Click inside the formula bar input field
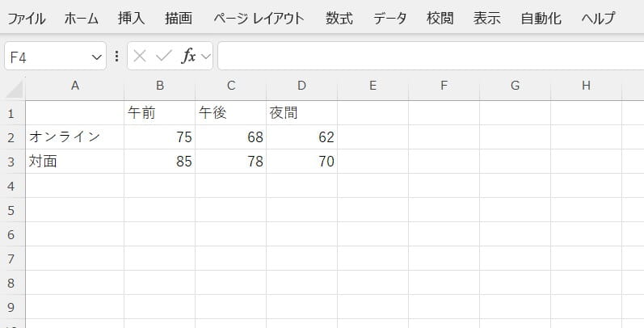 click(x=428, y=57)
